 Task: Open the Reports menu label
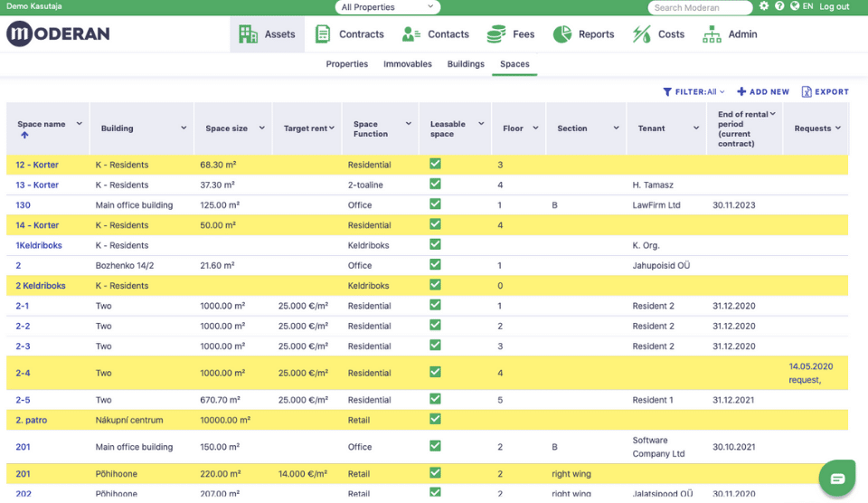[596, 33]
